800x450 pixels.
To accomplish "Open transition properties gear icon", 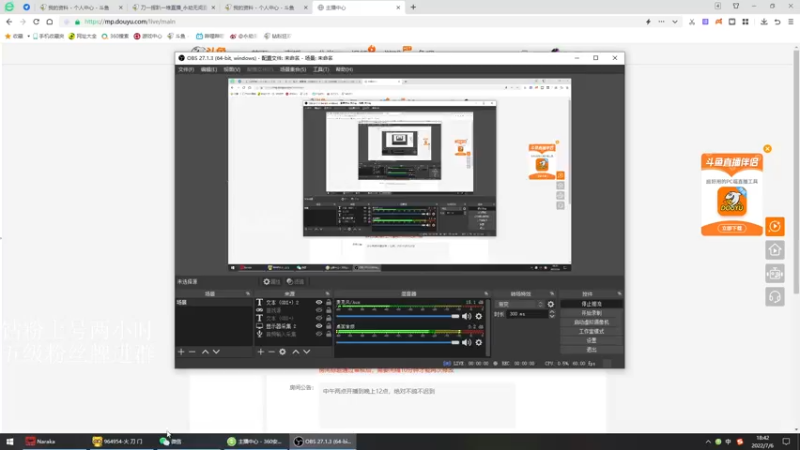I will pyautogui.click(x=551, y=304).
